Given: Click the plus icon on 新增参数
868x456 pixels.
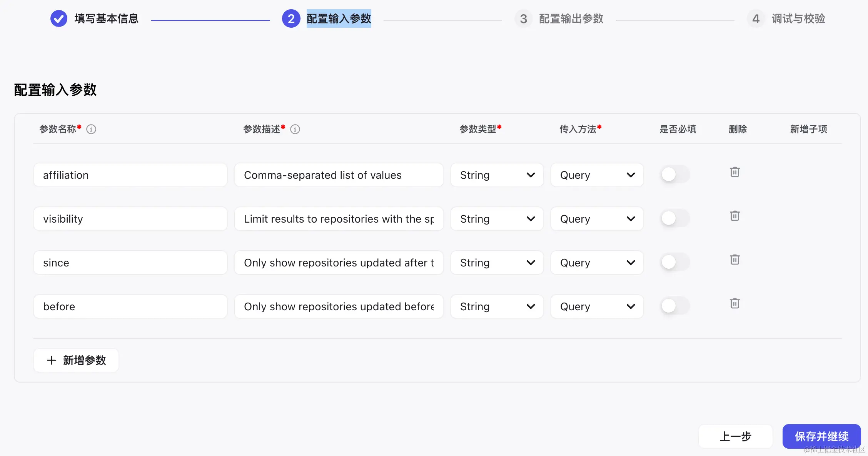Looking at the screenshot, I should [x=52, y=360].
